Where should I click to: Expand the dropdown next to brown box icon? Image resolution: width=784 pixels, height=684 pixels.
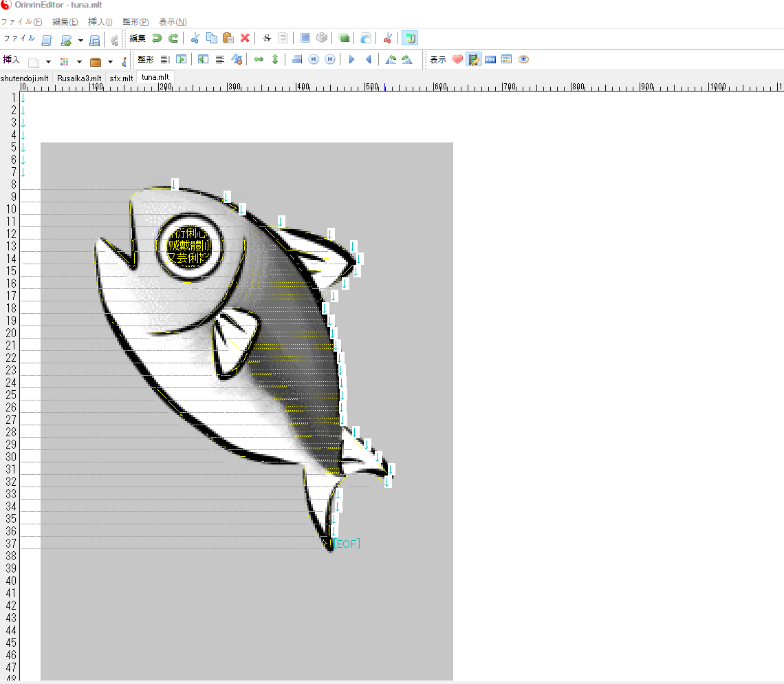click(110, 61)
